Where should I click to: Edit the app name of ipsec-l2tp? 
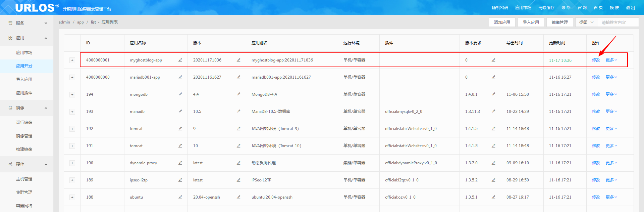tap(180, 180)
